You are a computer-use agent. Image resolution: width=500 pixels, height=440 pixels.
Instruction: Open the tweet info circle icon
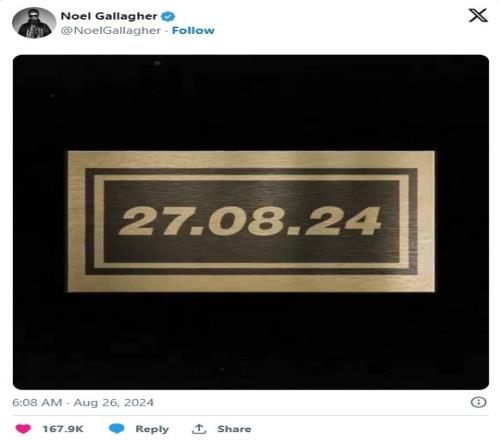click(x=478, y=402)
